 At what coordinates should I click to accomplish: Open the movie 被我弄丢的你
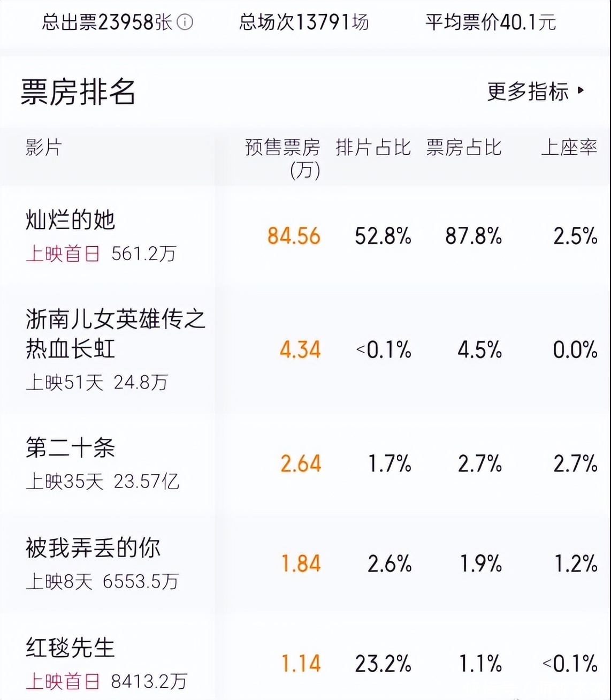pos(93,548)
